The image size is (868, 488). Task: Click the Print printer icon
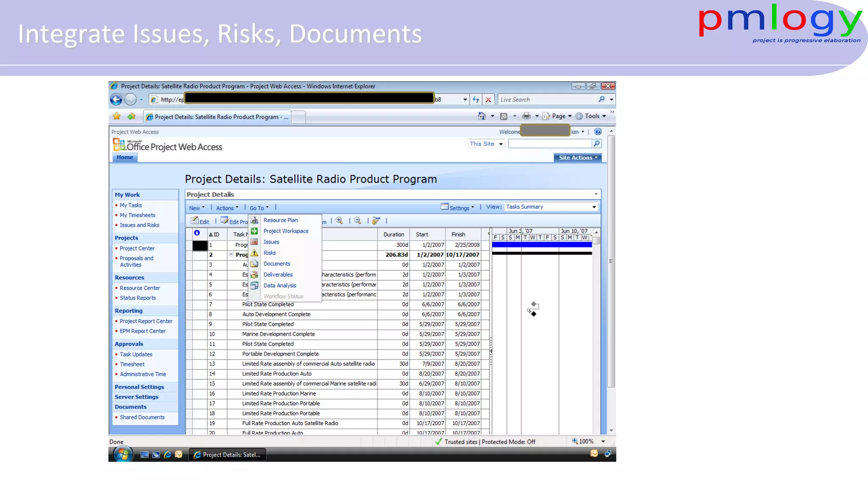(x=526, y=116)
